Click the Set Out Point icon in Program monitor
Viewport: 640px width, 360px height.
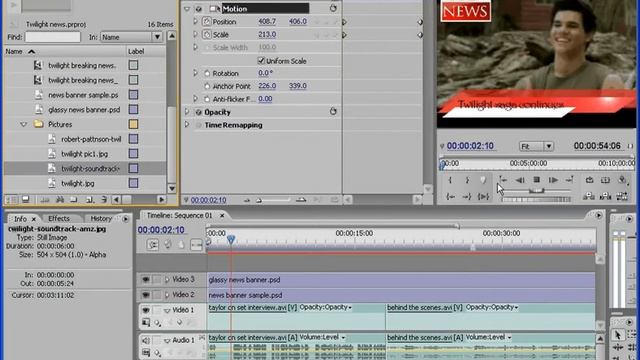[467, 180]
